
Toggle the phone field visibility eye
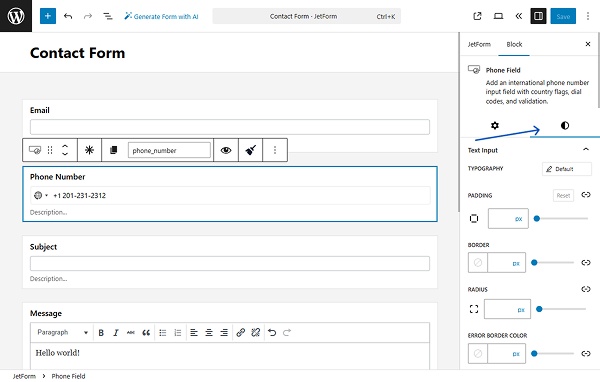pos(226,150)
